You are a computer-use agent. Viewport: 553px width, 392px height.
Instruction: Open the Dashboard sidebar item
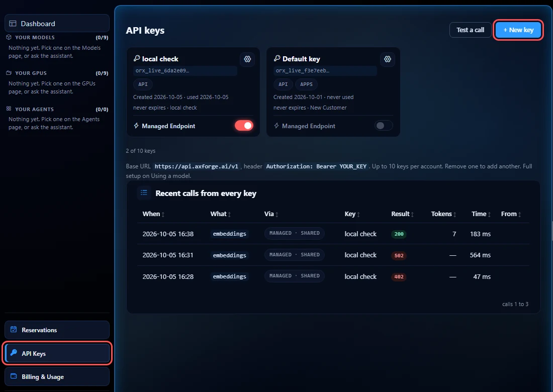tap(57, 24)
